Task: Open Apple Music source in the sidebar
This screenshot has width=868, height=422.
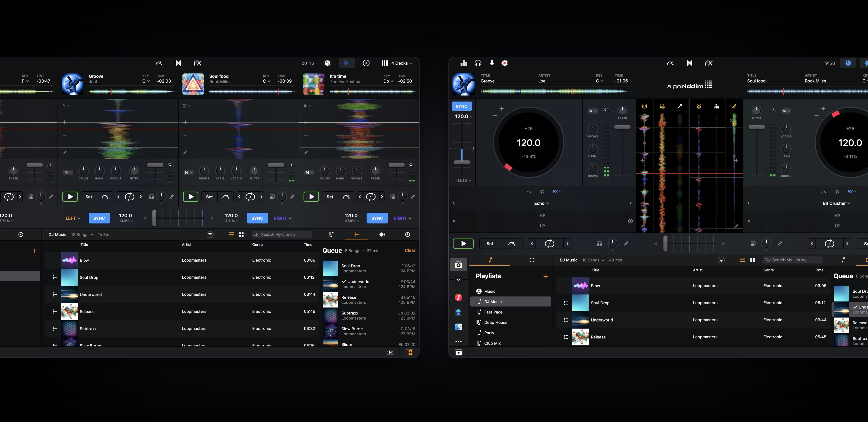Action: tap(458, 297)
